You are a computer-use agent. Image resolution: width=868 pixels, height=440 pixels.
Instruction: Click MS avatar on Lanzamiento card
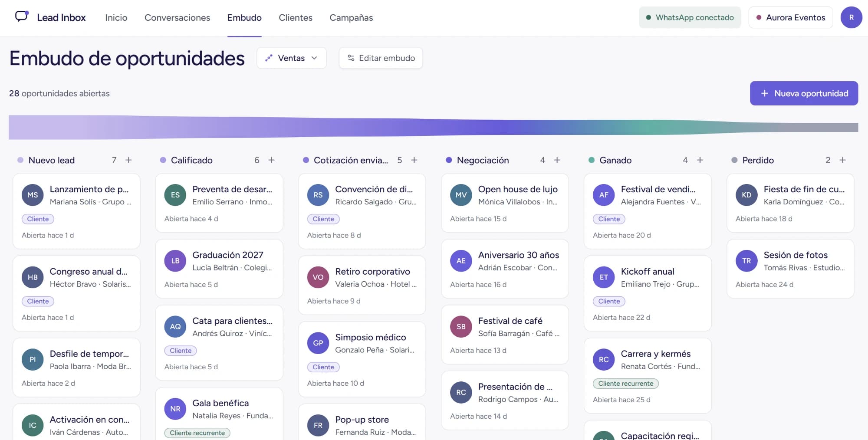point(33,195)
